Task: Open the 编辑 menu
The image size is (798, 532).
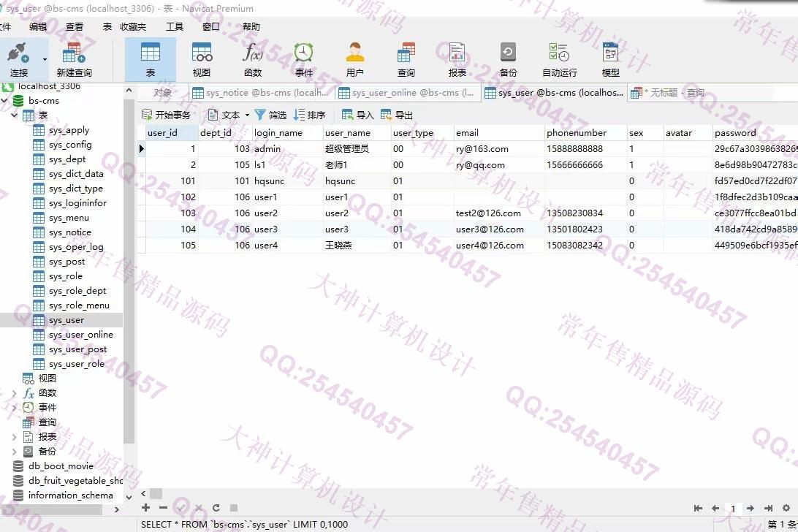Action: [38, 26]
